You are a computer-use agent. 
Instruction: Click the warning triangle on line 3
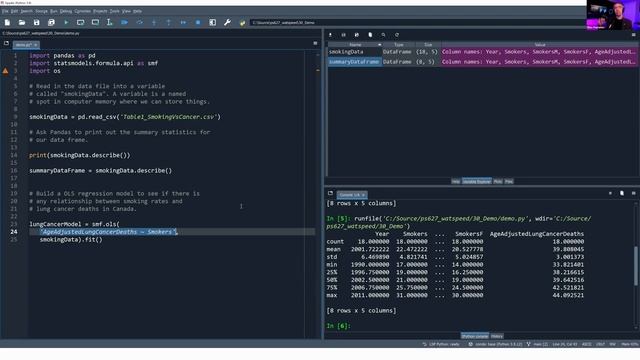coord(5,71)
